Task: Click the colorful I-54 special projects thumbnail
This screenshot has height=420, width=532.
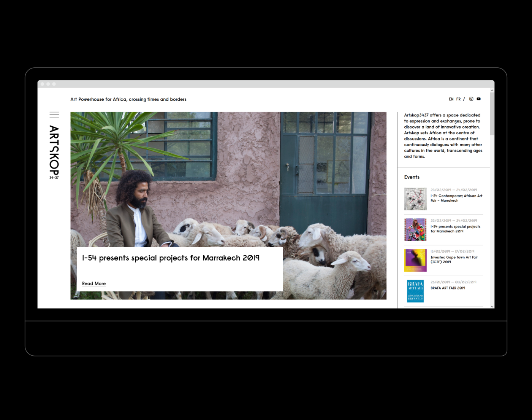Action: 415,229
